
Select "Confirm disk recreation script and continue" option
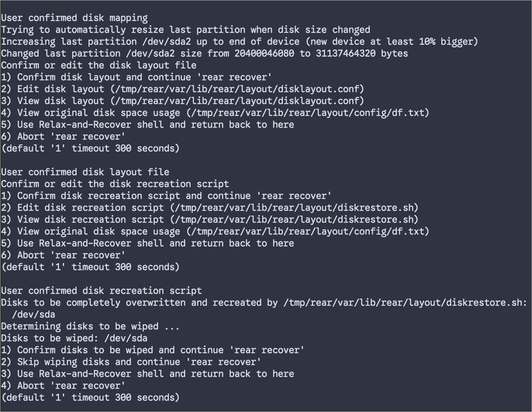(166, 196)
